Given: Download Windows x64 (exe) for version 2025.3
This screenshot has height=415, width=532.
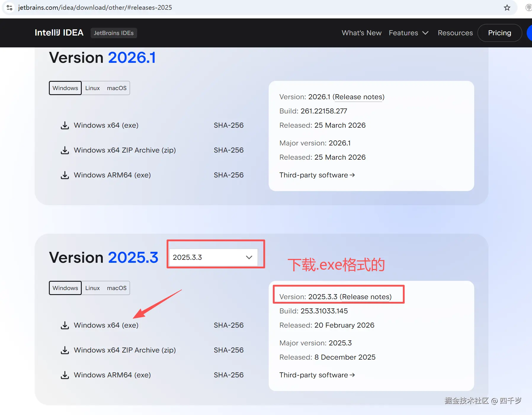Looking at the screenshot, I should coord(106,325).
